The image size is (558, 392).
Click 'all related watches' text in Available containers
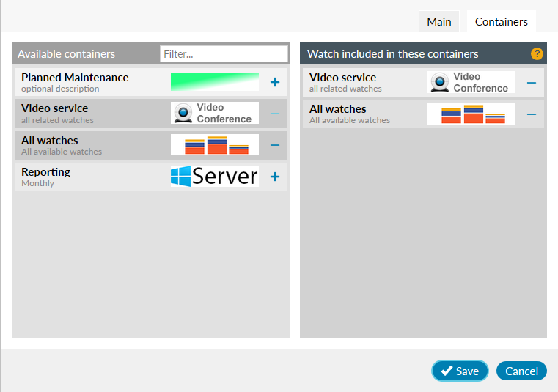tap(57, 120)
